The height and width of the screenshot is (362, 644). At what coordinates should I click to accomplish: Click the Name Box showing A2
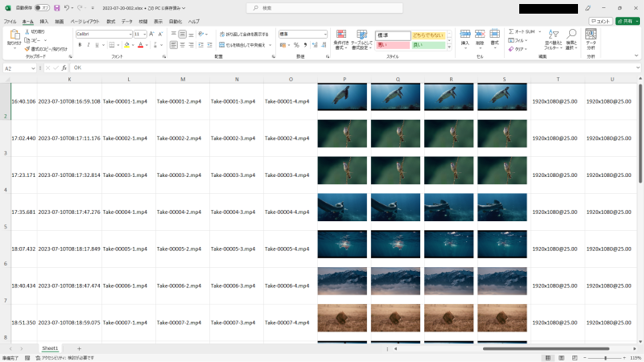(19, 68)
